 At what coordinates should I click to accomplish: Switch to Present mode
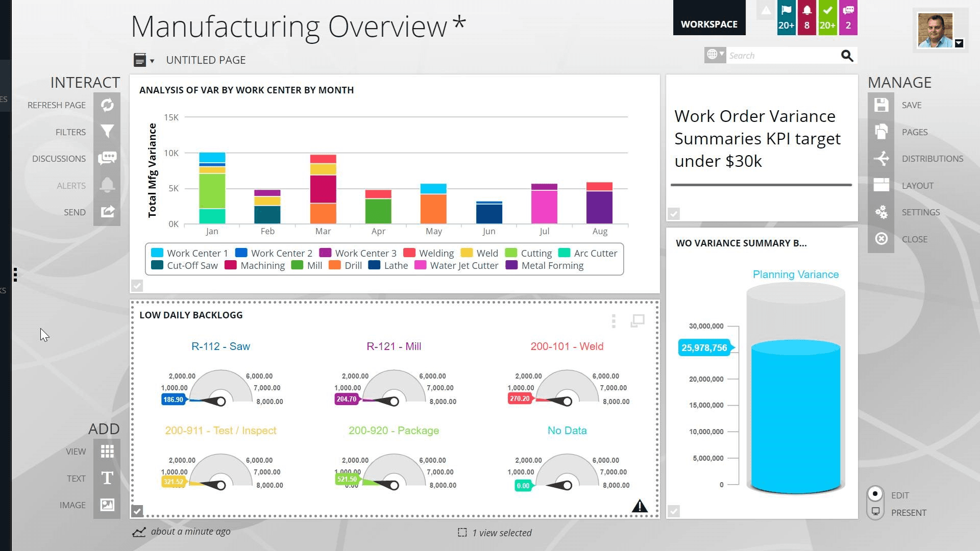(x=875, y=512)
